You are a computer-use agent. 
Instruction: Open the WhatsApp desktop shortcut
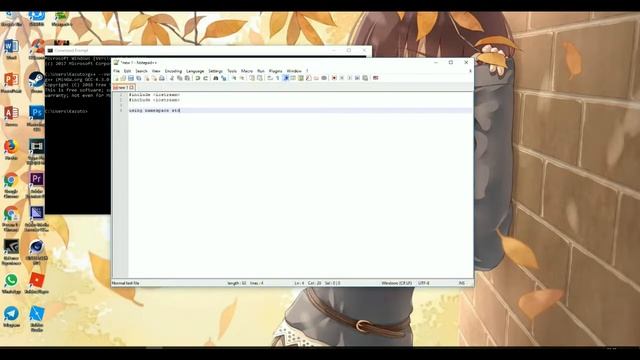pyautogui.click(x=11, y=284)
